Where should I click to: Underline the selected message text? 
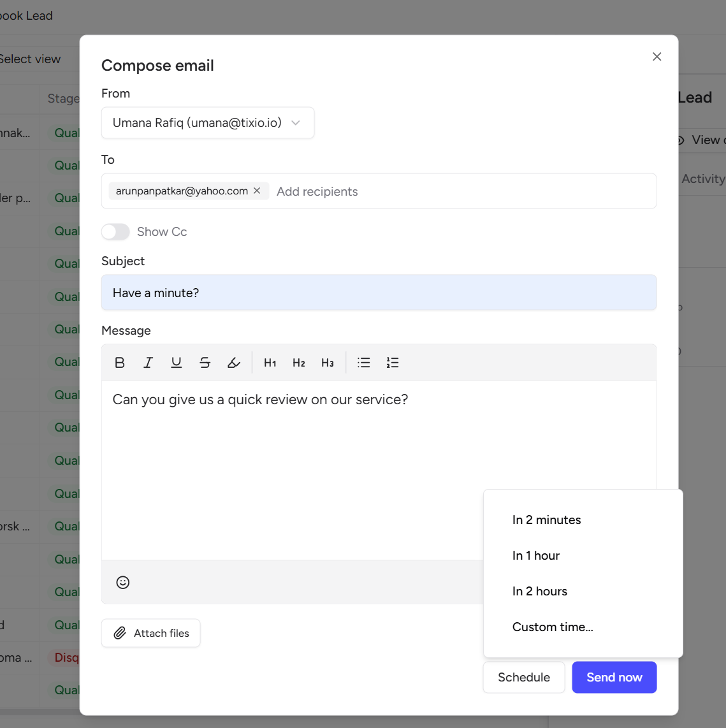click(x=177, y=363)
